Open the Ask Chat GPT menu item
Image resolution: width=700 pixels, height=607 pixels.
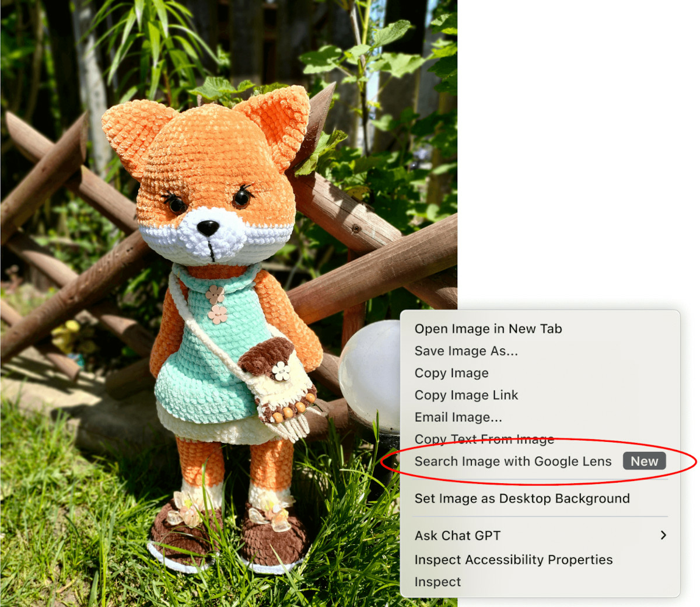tap(457, 535)
